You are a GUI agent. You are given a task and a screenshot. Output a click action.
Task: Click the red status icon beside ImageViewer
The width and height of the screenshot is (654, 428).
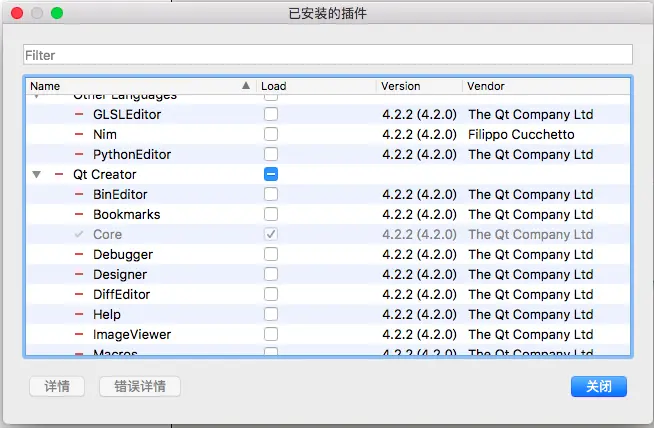pos(79,334)
